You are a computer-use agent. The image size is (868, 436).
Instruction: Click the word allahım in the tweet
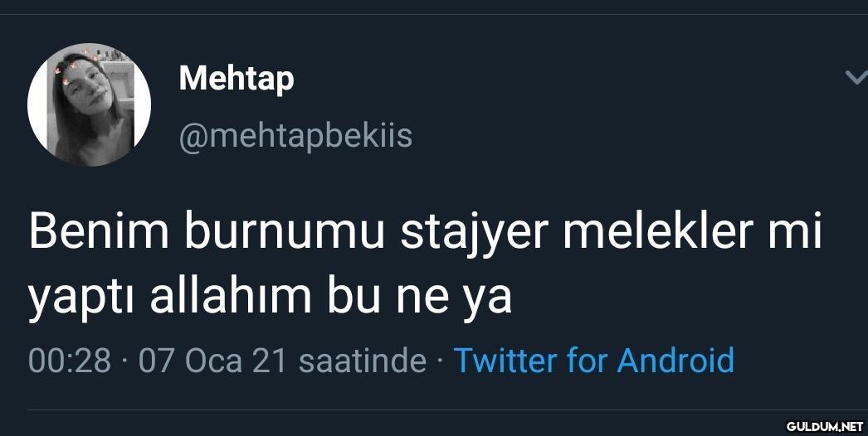230,296
